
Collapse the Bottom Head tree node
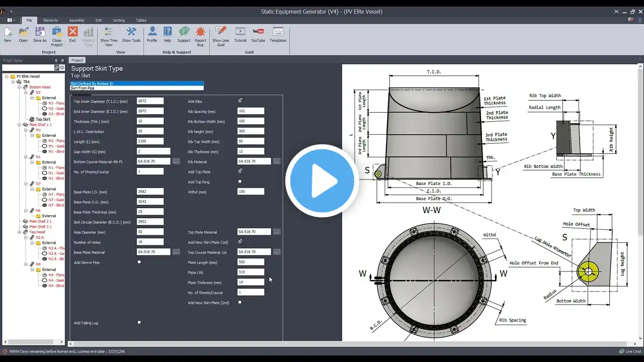(19, 87)
